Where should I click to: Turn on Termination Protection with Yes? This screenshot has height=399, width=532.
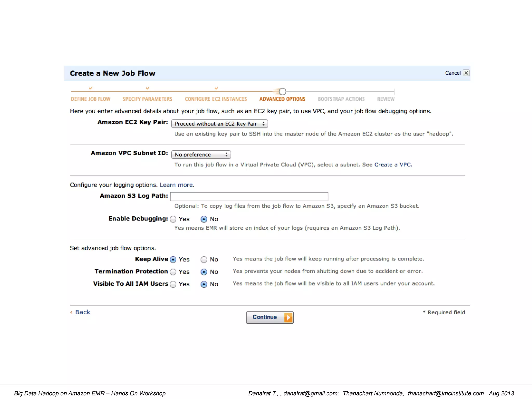[173, 272]
